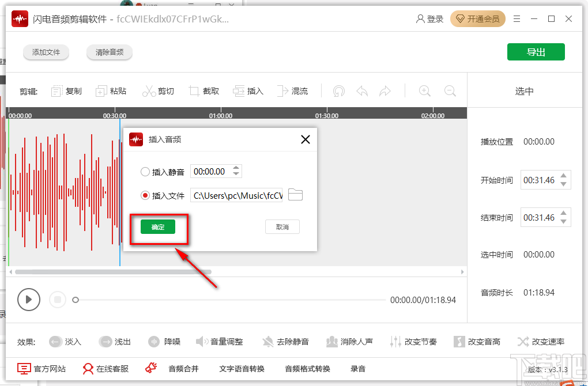
Task: Open 文字语音转换 text-to-speech feature
Action: (242, 369)
